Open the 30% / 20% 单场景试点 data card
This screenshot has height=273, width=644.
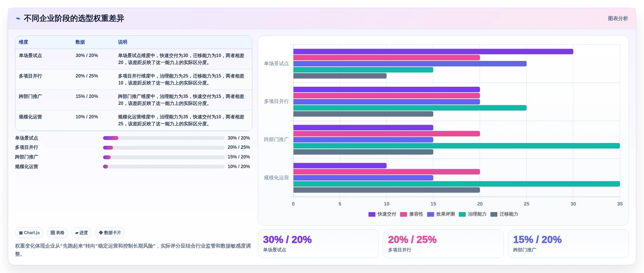[318, 244]
